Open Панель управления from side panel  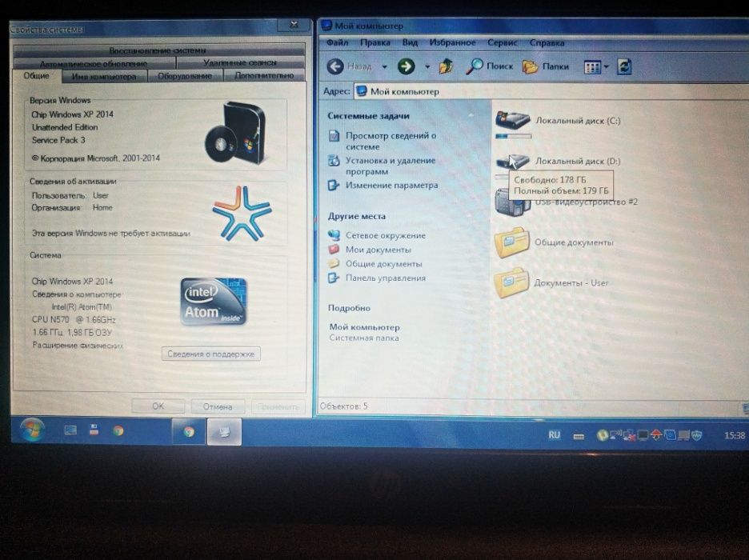pos(386,278)
